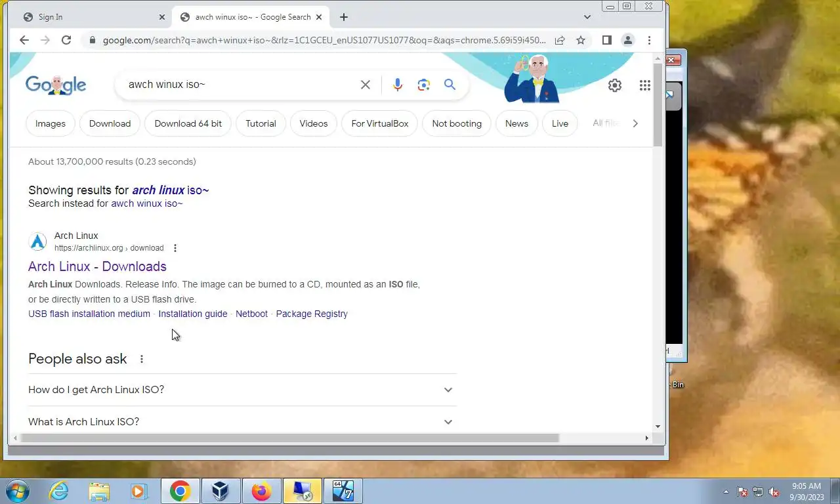Screen dimensions: 840x504
Task: Expand How do I get Arch Linux ISO?
Action: coord(241,390)
